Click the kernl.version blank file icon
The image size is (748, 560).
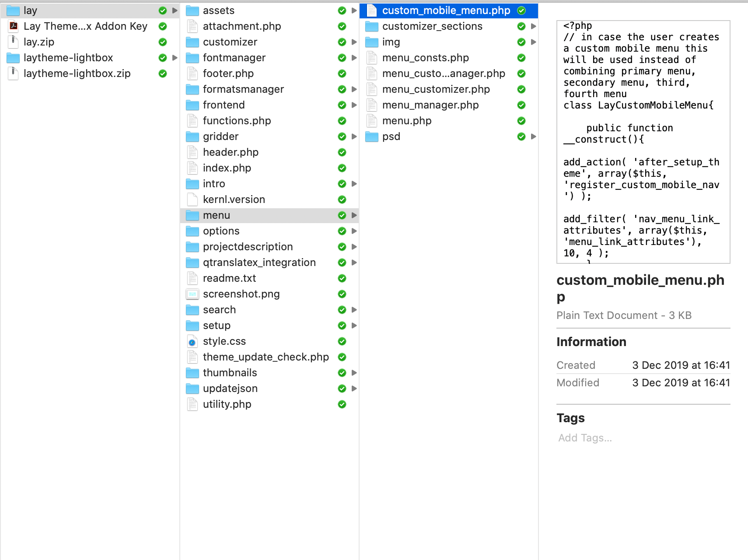[x=192, y=199]
